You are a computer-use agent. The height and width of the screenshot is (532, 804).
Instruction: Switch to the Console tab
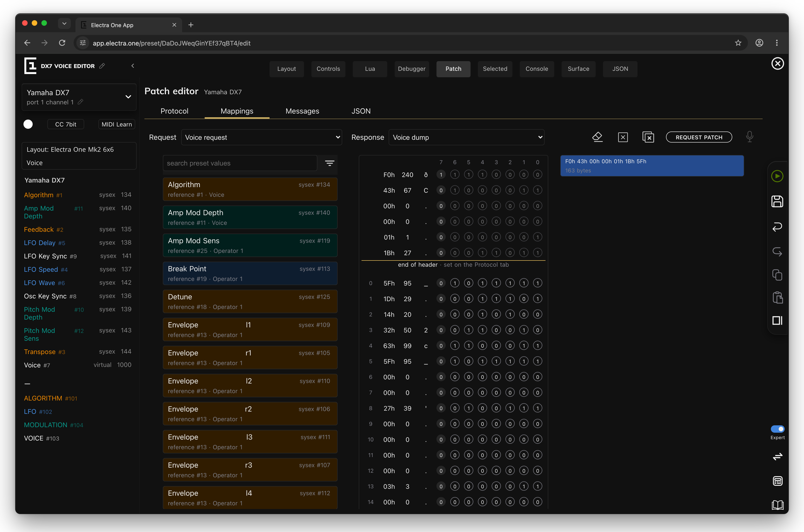pos(537,69)
